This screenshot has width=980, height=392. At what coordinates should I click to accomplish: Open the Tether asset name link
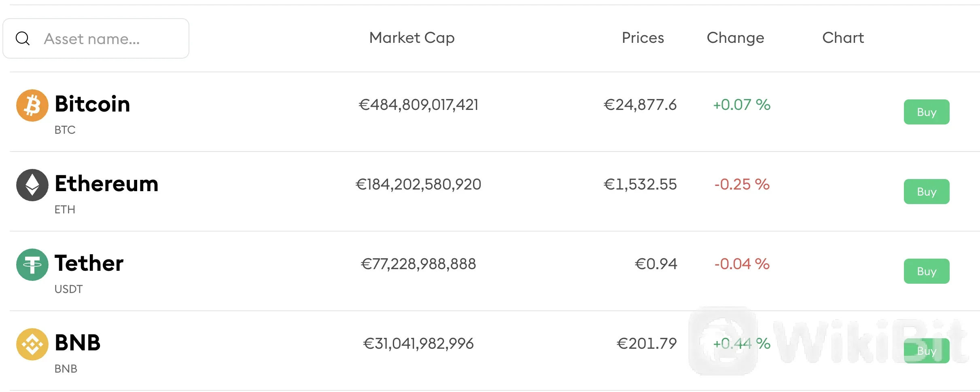[x=89, y=263]
